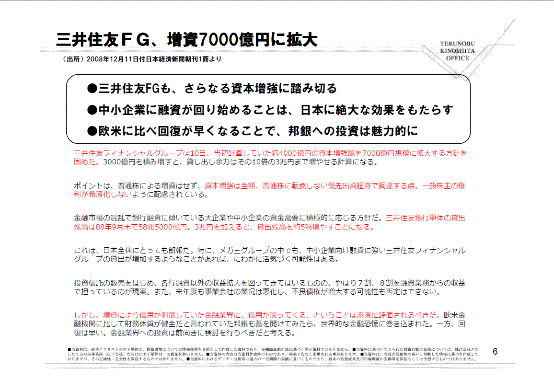Click paragraph starting ポイントは、普通株による増資はせず
Image resolution: width=554 pixels, height=392 pixels.
pos(269,190)
